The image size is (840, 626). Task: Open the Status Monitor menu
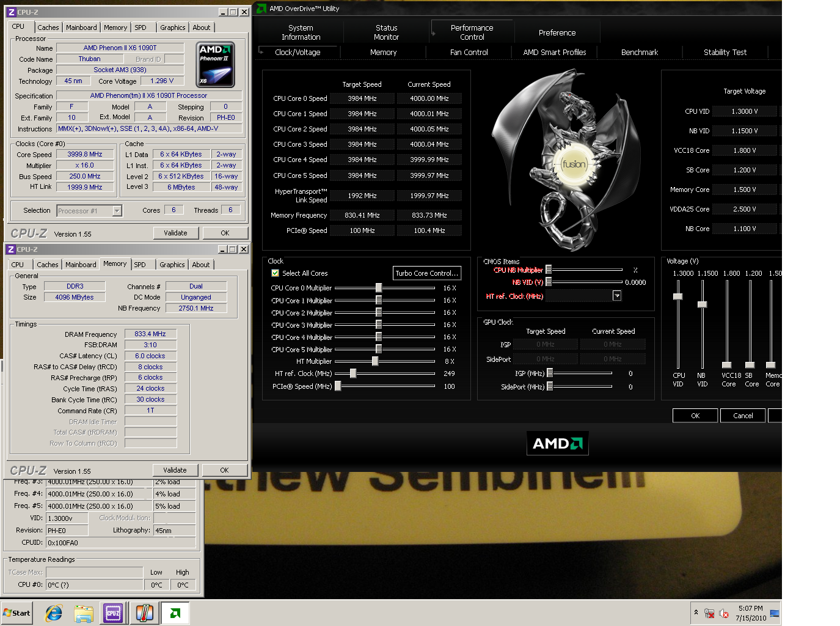387,32
